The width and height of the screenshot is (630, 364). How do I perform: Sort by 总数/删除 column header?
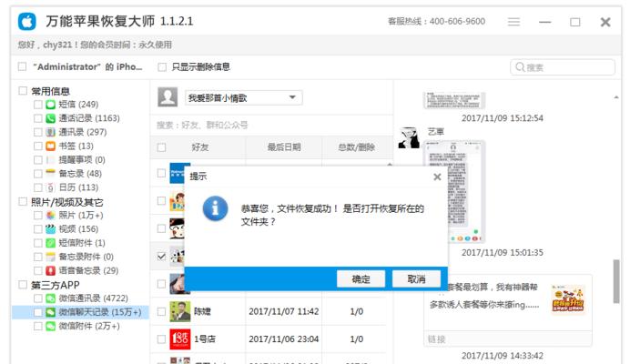coord(357,147)
